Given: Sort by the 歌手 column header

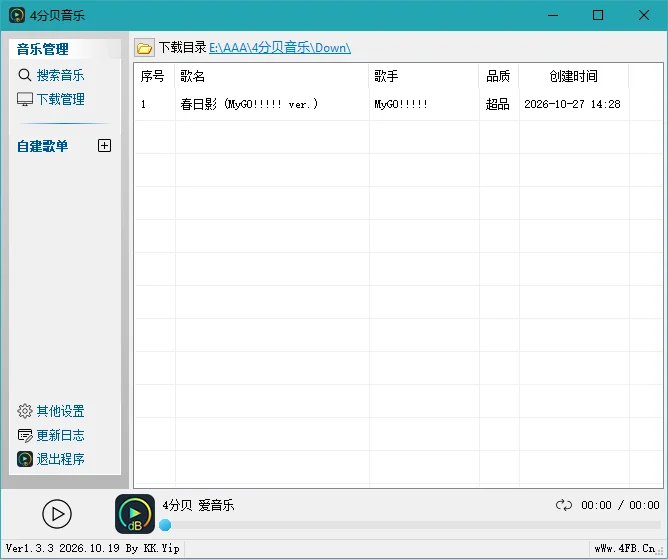Looking at the screenshot, I should [424, 76].
